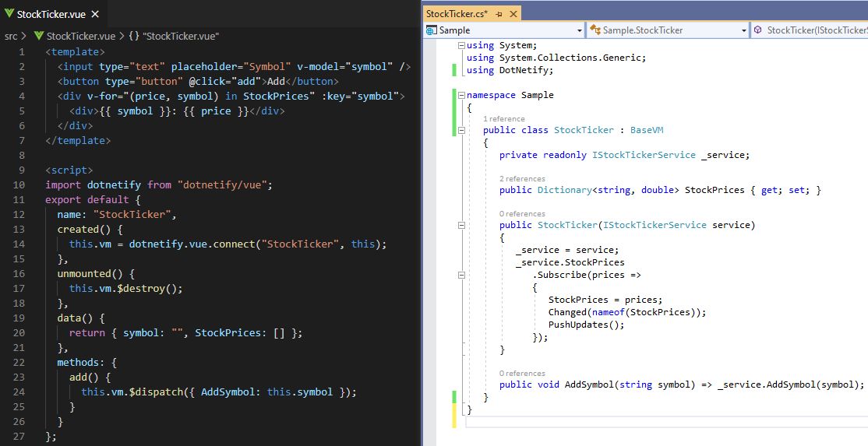Click the curly braces symbol breadcrumb icon
The image size is (868, 446).
point(133,36)
